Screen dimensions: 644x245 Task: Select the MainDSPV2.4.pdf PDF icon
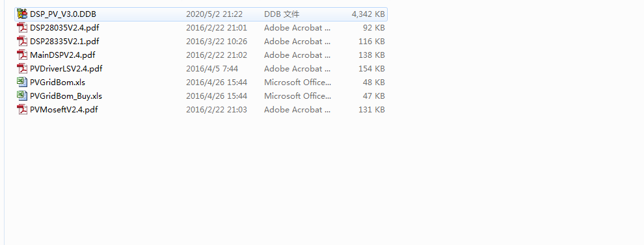coord(22,55)
